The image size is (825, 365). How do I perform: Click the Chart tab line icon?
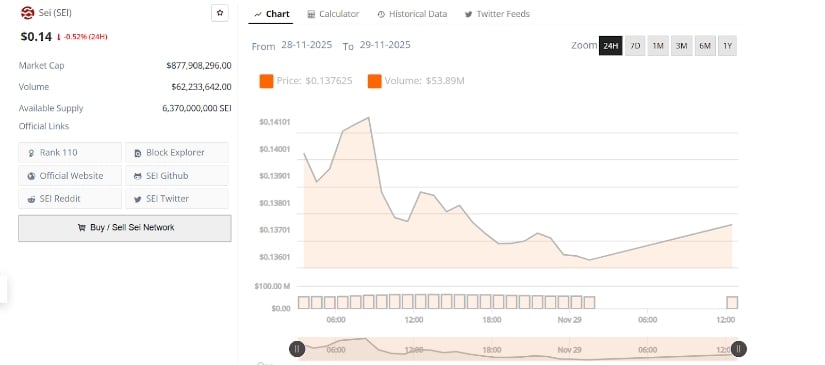258,14
